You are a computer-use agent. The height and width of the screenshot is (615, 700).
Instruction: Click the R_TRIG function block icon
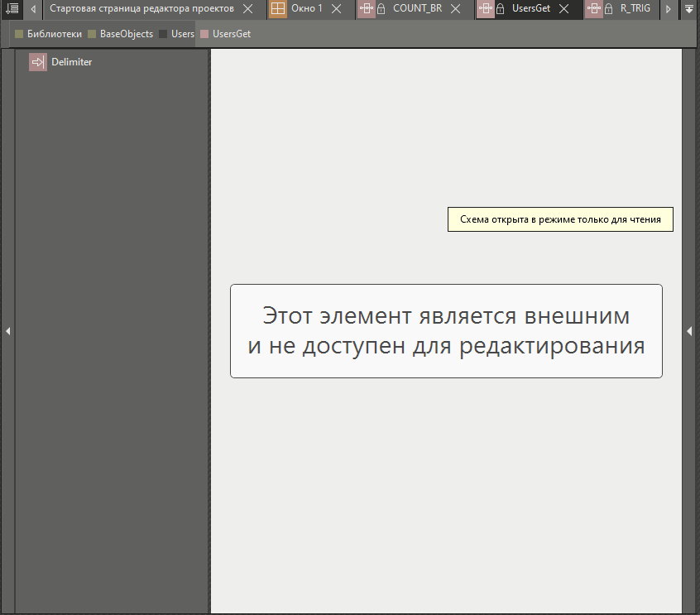point(594,9)
